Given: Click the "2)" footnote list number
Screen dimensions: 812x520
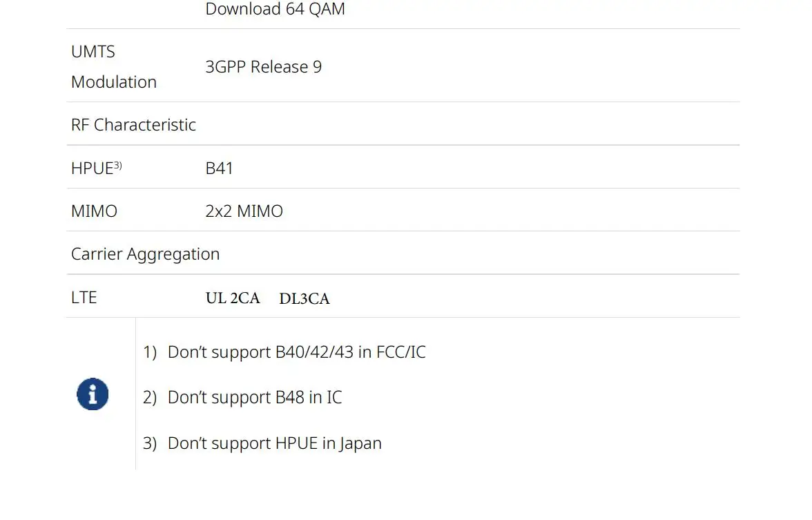Looking at the screenshot, I should point(150,398).
